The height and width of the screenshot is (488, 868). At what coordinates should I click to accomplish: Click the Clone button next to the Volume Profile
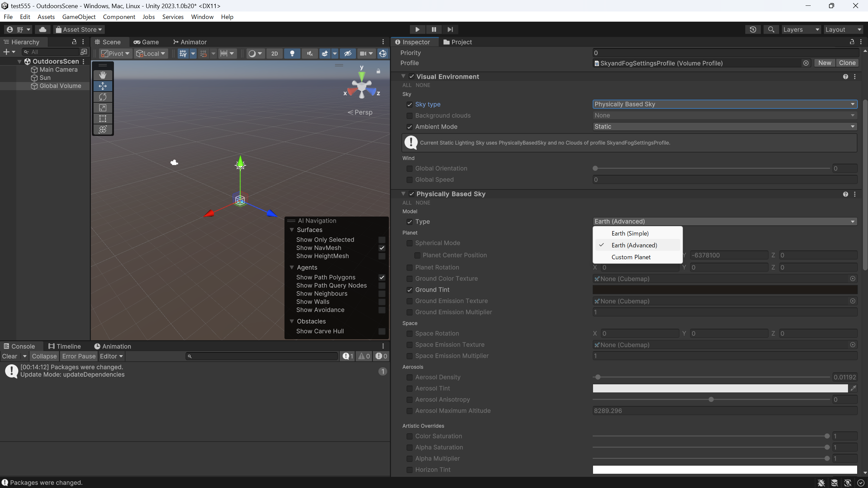[x=847, y=63]
